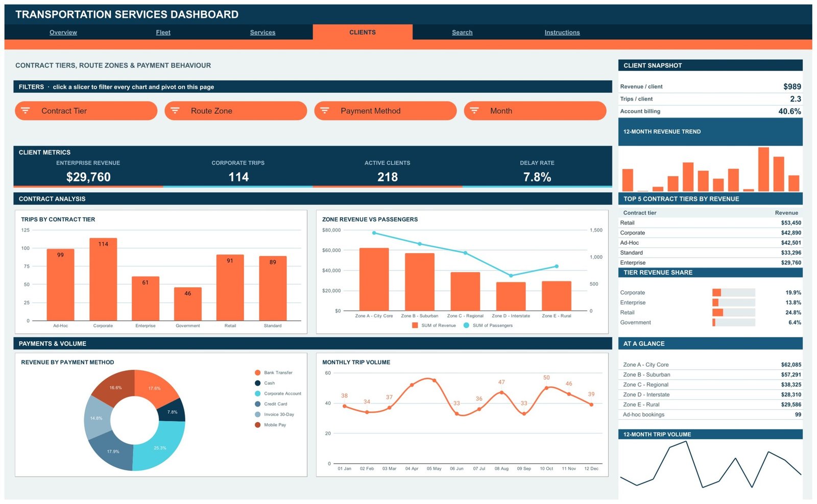This screenshot has height=504, width=817.
Task: Click the Retail revenue share progress bar
Action: coord(733,313)
